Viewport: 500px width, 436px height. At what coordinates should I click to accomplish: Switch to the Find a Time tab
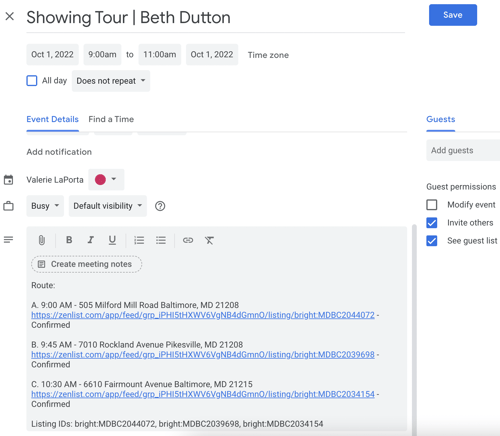111,119
